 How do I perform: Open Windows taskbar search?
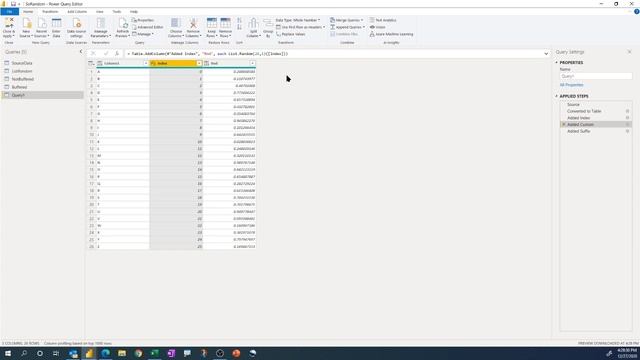[x=24, y=353]
